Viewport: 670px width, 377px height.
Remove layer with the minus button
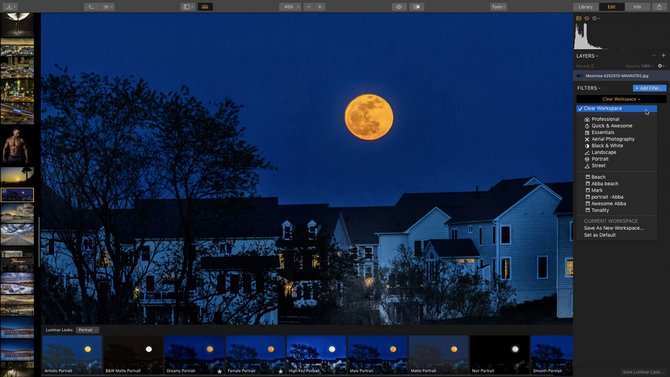pos(654,56)
